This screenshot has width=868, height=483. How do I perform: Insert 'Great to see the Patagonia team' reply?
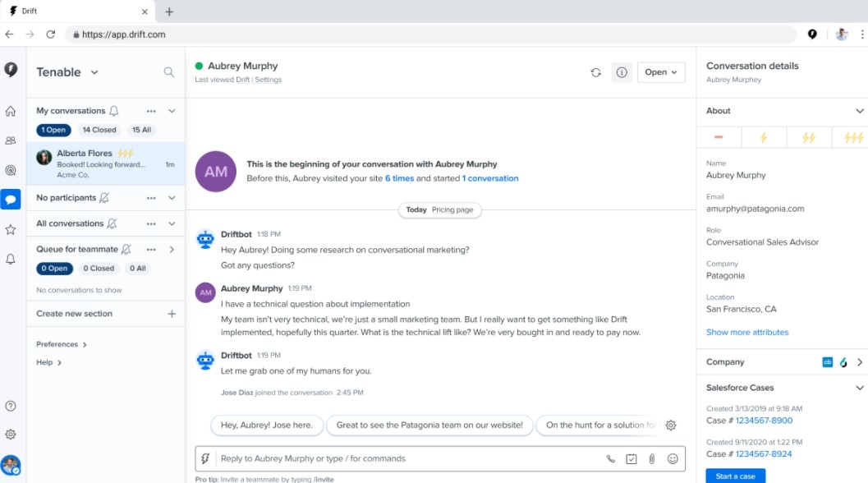click(429, 425)
